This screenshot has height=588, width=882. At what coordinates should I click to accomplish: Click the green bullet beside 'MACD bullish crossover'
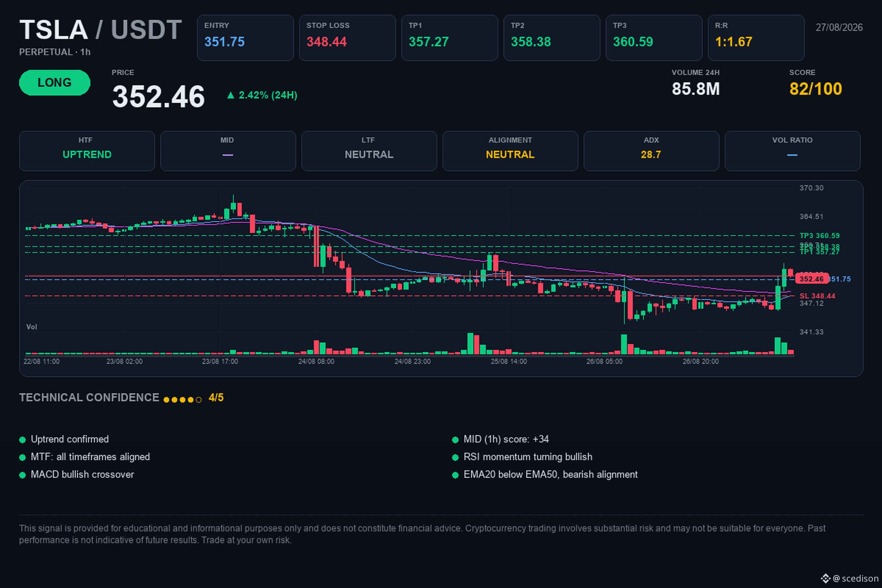pyautogui.click(x=22, y=475)
